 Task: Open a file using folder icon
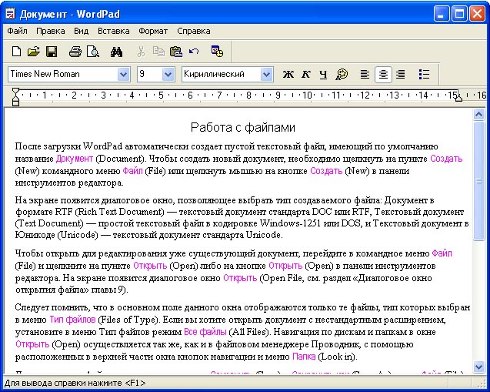coord(34,51)
